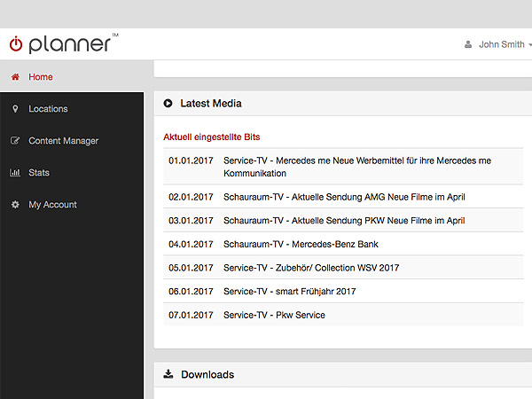Image resolution: width=532 pixels, height=399 pixels.
Task: Click the date 04.01.2017
Action: [191, 244]
